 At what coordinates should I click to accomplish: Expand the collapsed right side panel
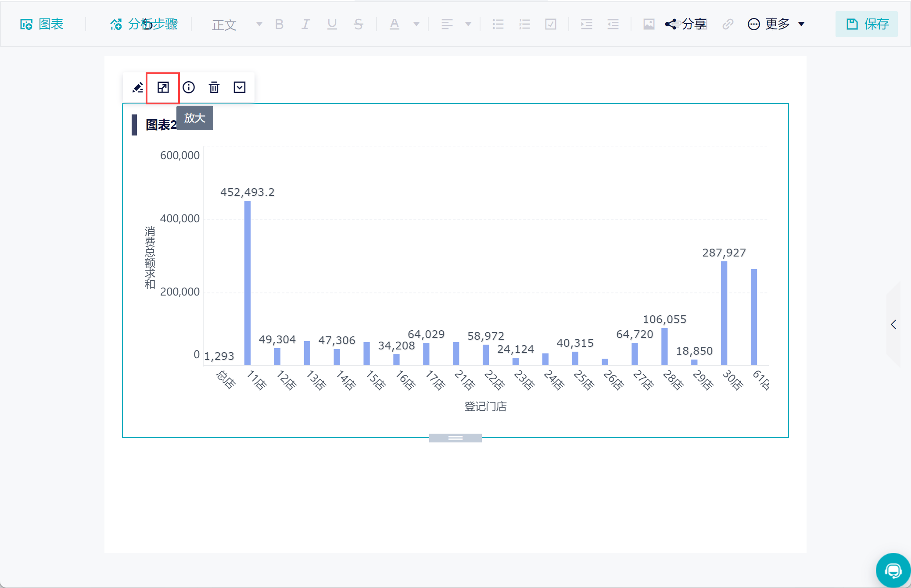click(x=893, y=324)
